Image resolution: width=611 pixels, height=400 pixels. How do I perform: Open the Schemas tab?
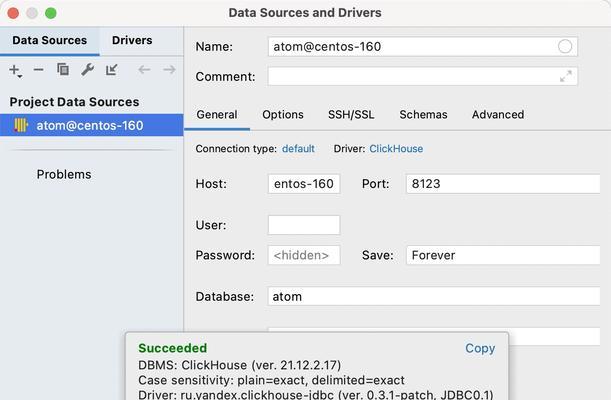[x=423, y=115]
